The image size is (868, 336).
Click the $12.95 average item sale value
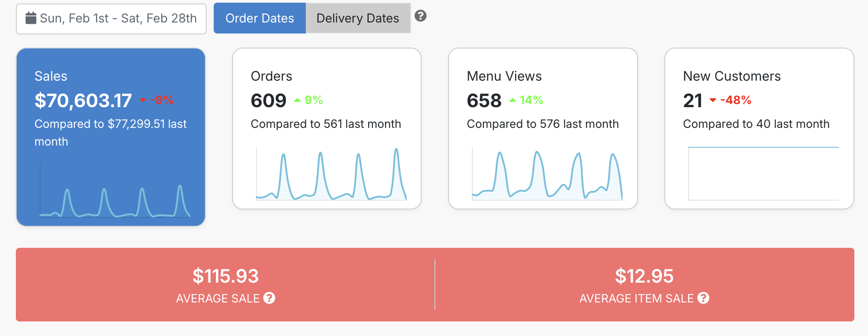click(x=644, y=276)
